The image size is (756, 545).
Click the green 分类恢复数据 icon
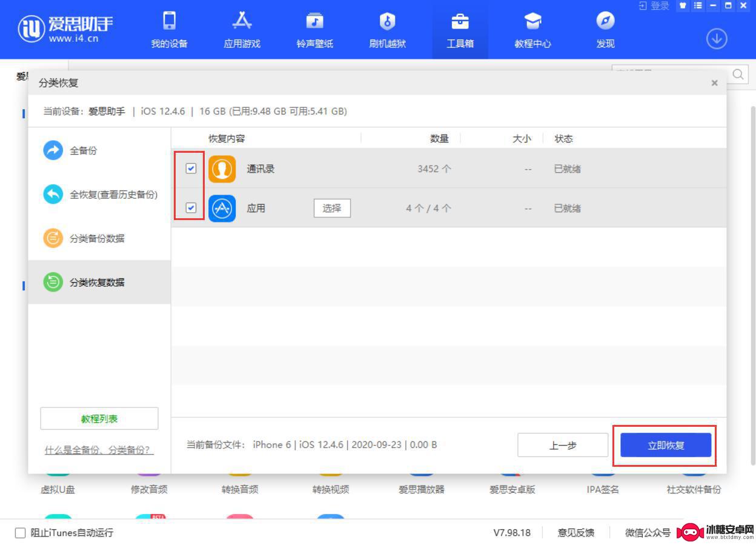53,282
